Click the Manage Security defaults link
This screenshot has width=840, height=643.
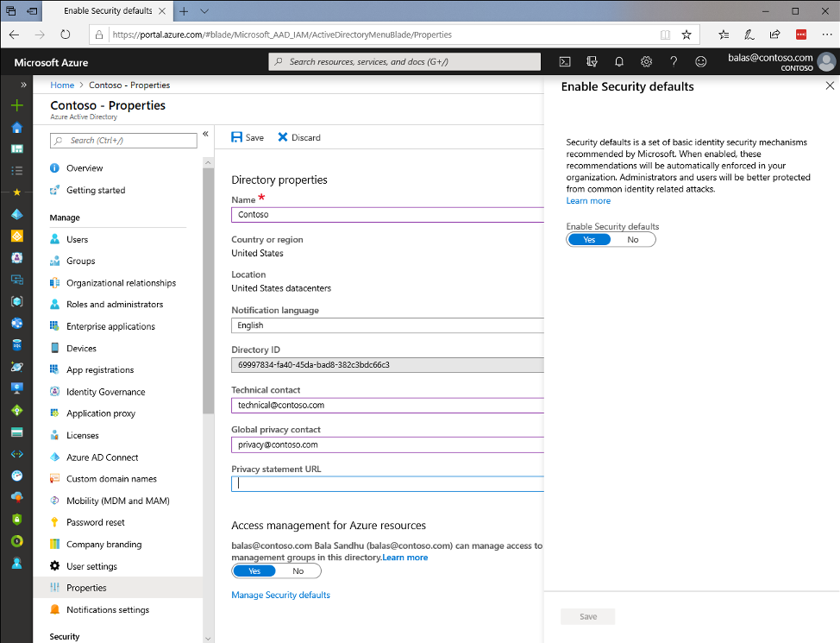(280, 595)
